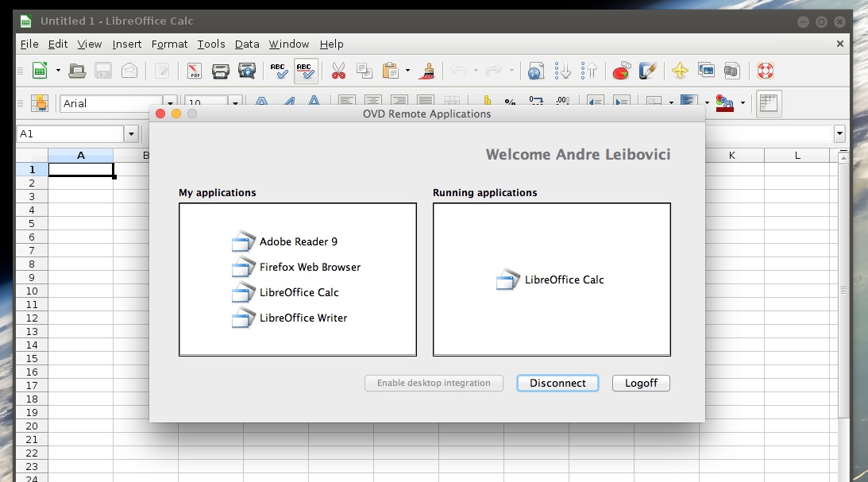The image size is (868, 482).
Task: Click the Cut scissors icon
Action: click(x=338, y=71)
